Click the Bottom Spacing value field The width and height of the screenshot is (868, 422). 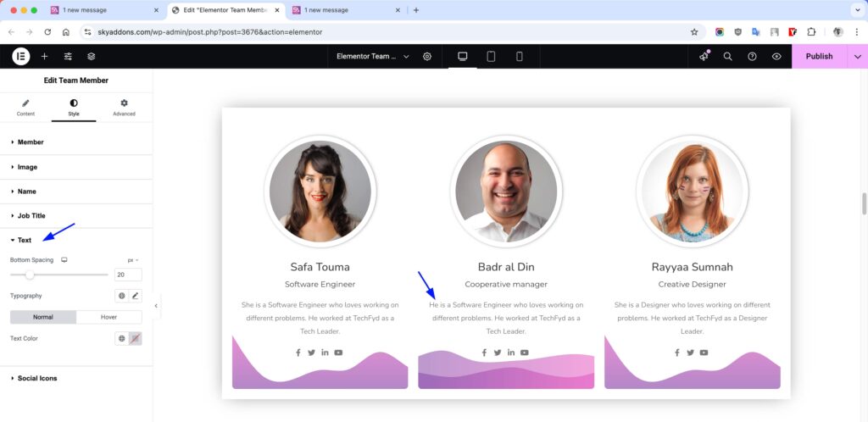click(128, 275)
